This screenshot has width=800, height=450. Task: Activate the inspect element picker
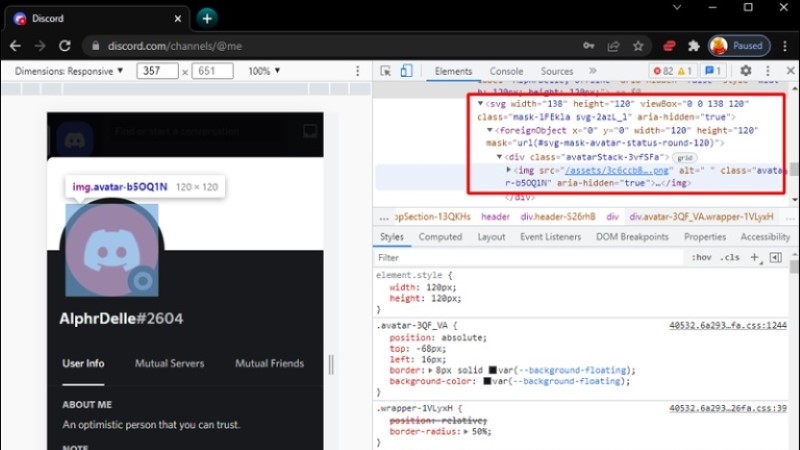(x=386, y=71)
